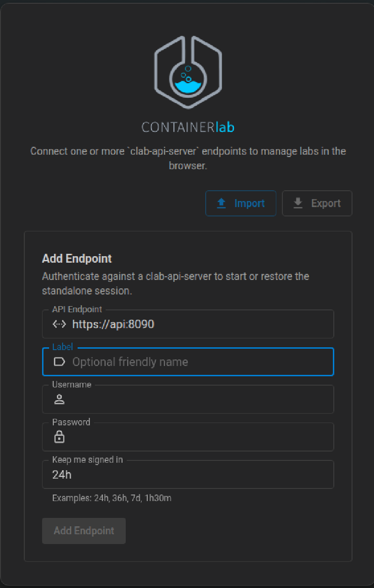Click the 'Authenticate against a clab-api-server' text

[x=176, y=283]
